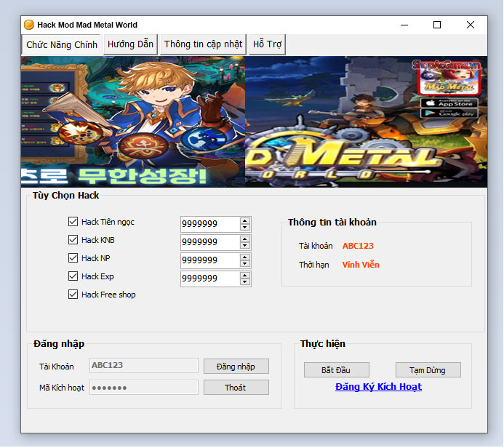Open the Hỗ Trợ tab
The height and width of the screenshot is (448, 504).
tap(267, 44)
